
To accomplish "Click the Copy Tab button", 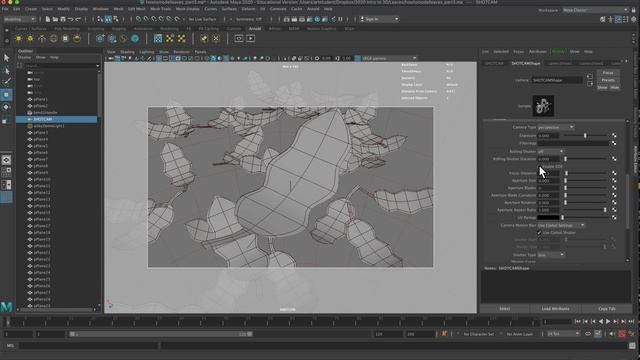I will [607, 309].
